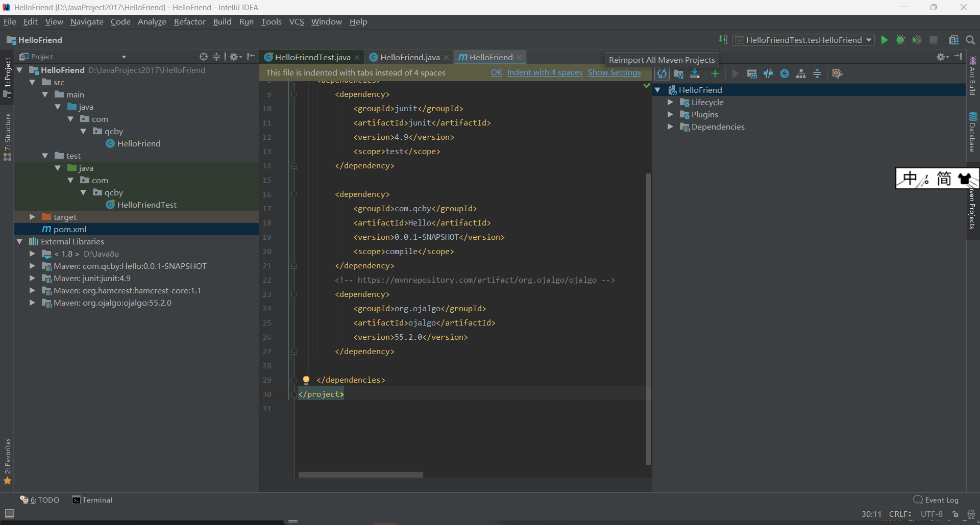Screen dimensions: 980x525
Task: Toggle Maven Offline Mode icon
Action: point(768,74)
